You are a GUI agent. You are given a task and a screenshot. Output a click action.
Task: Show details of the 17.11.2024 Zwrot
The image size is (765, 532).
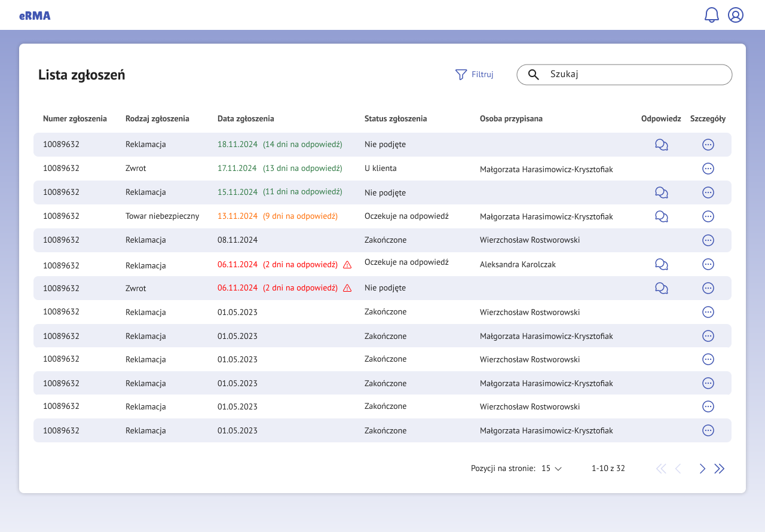tap(708, 169)
